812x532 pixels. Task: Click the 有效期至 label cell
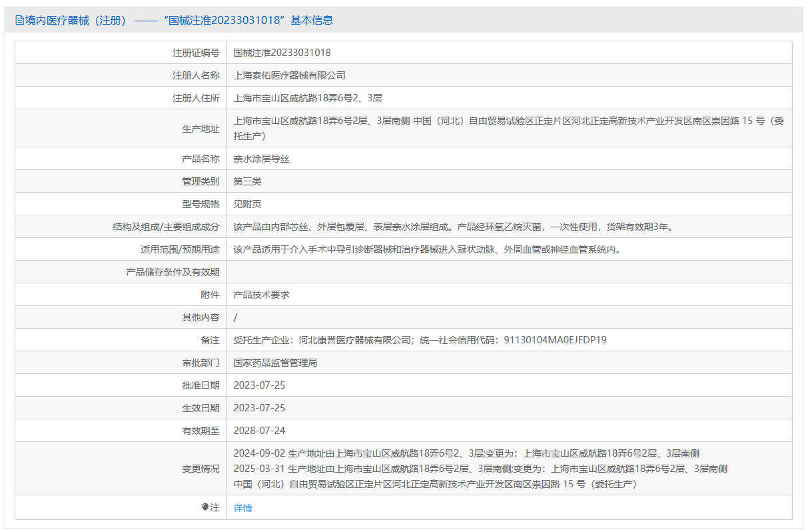point(121,431)
